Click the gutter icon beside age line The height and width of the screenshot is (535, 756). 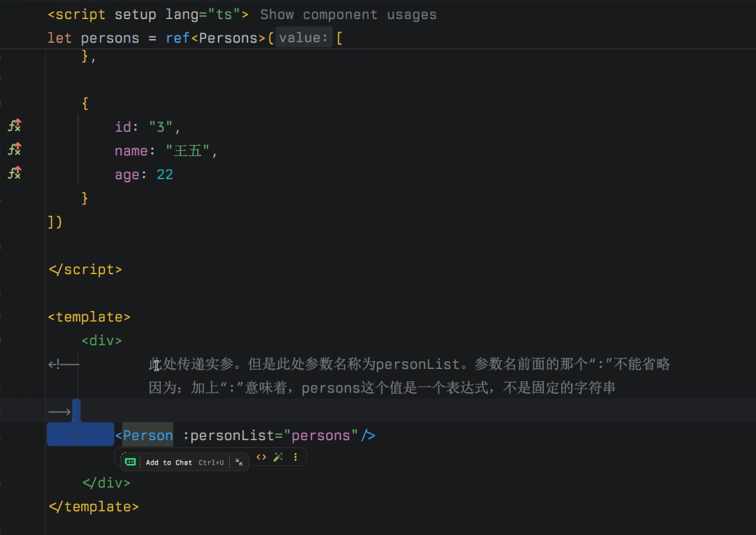coord(14,173)
